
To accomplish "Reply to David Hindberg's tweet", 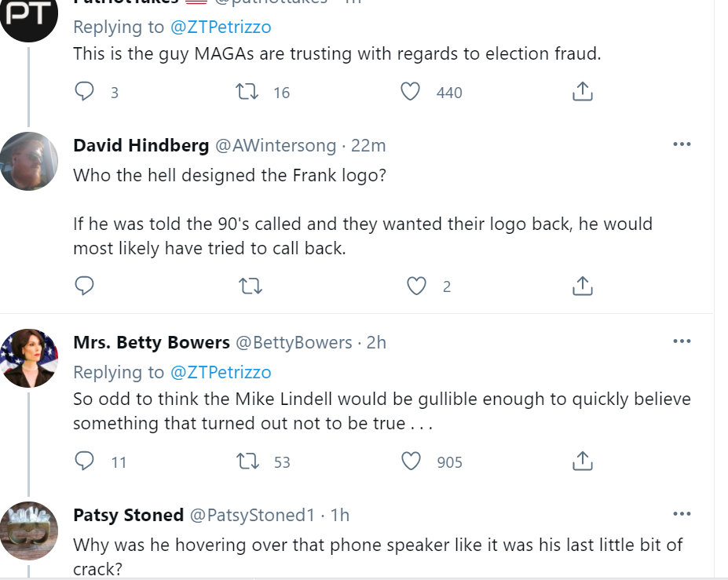I will (x=85, y=286).
